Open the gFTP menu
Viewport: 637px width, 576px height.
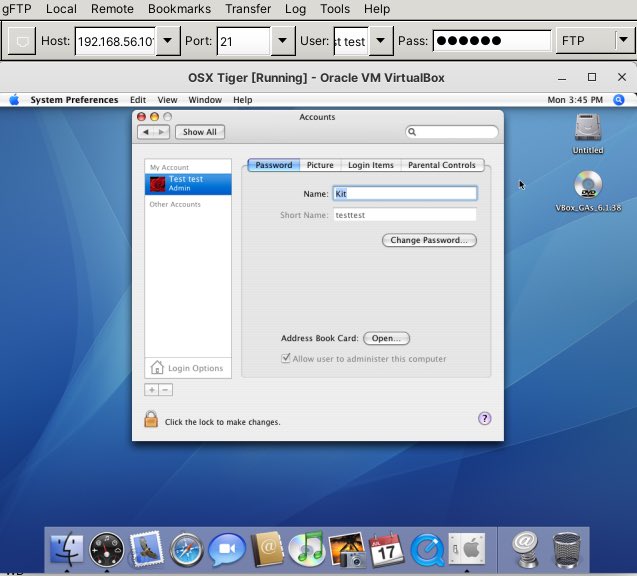(17, 9)
